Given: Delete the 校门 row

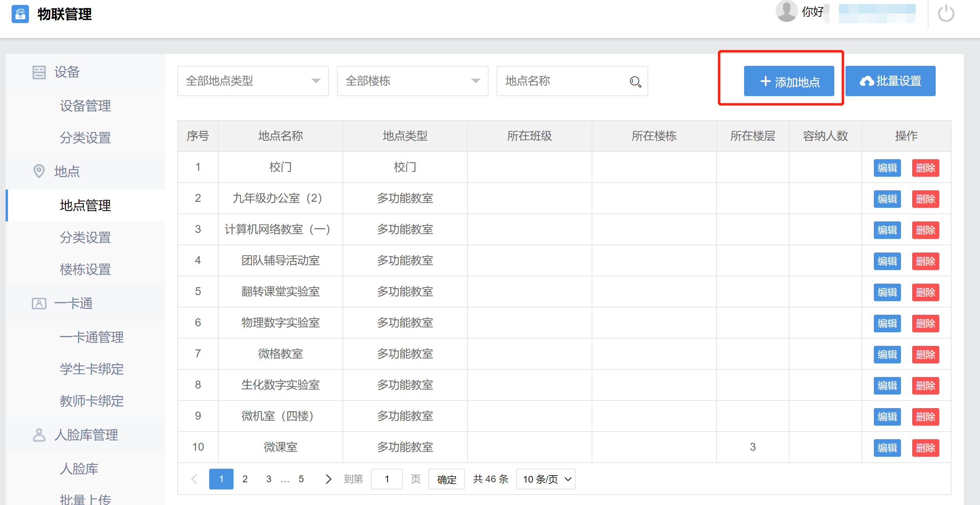Looking at the screenshot, I should tap(925, 168).
